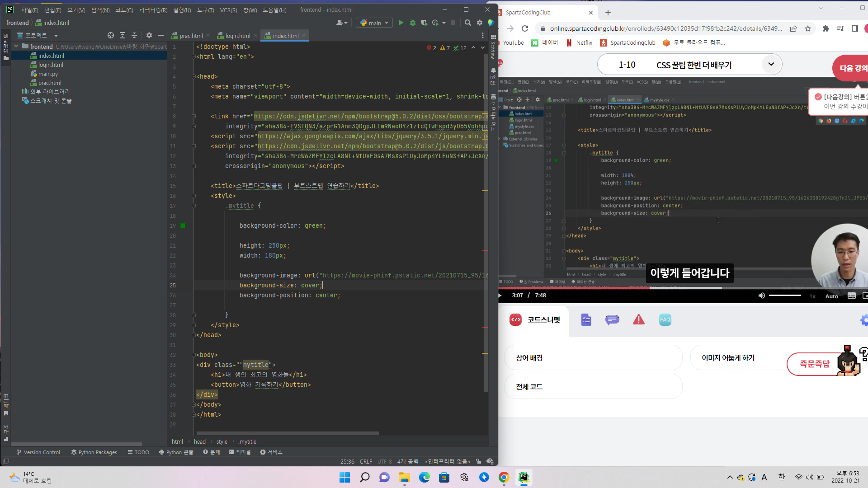Open the Database tool window icon
868x488 pixels.
(493, 97)
